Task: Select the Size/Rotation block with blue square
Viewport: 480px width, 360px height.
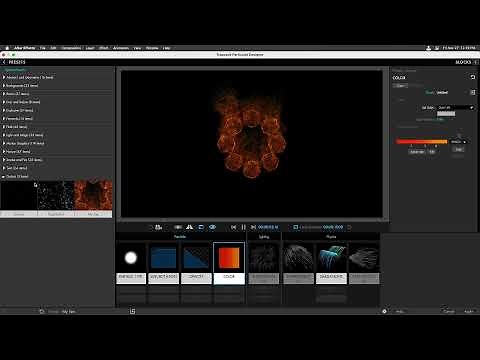Action: click(163, 263)
